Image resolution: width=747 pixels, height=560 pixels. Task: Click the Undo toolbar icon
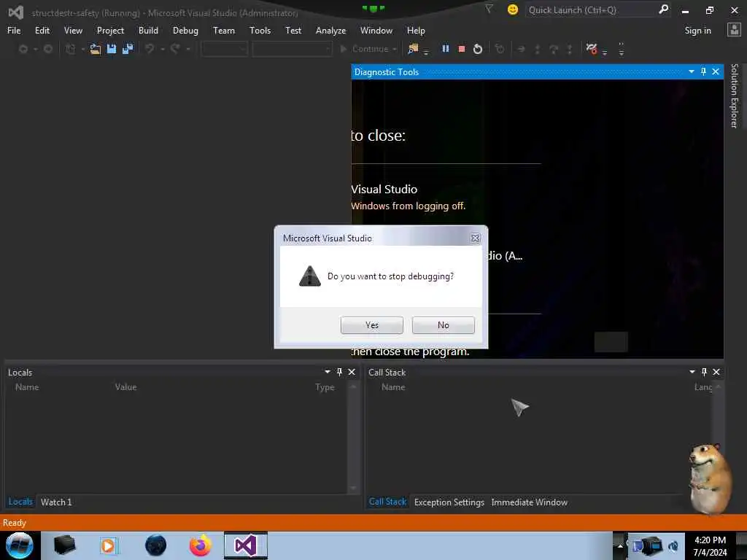(x=150, y=49)
